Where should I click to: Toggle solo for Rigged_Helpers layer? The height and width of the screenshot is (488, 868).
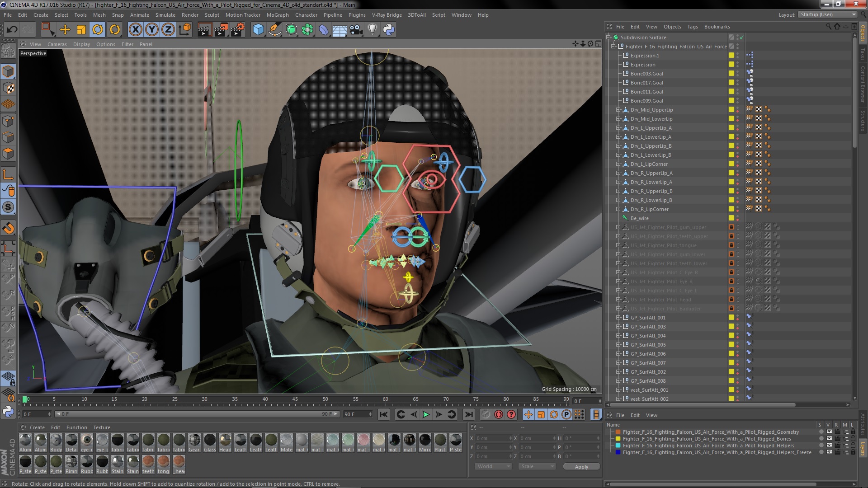point(821,446)
